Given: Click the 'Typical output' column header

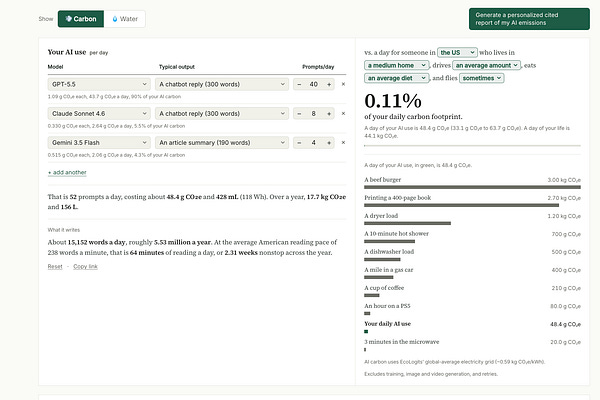Looking at the screenshot, I should tap(177, 67).
